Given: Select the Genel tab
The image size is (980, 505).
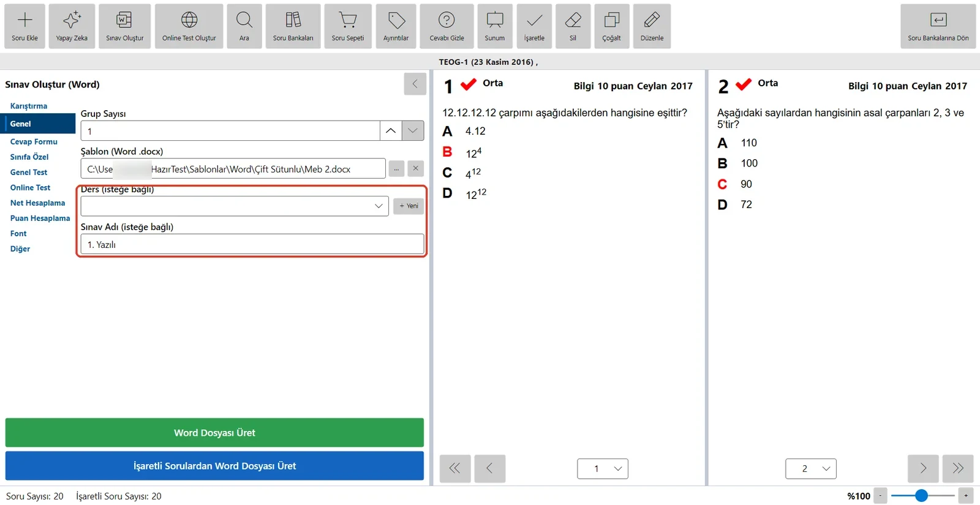Looking at the screenshot, I should pyautogui.click(x=39, y=124).
